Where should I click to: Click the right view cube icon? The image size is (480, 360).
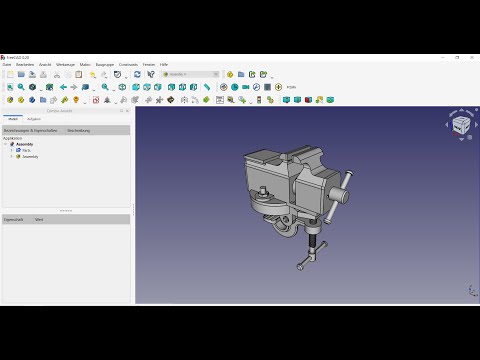tap(158, 87)
